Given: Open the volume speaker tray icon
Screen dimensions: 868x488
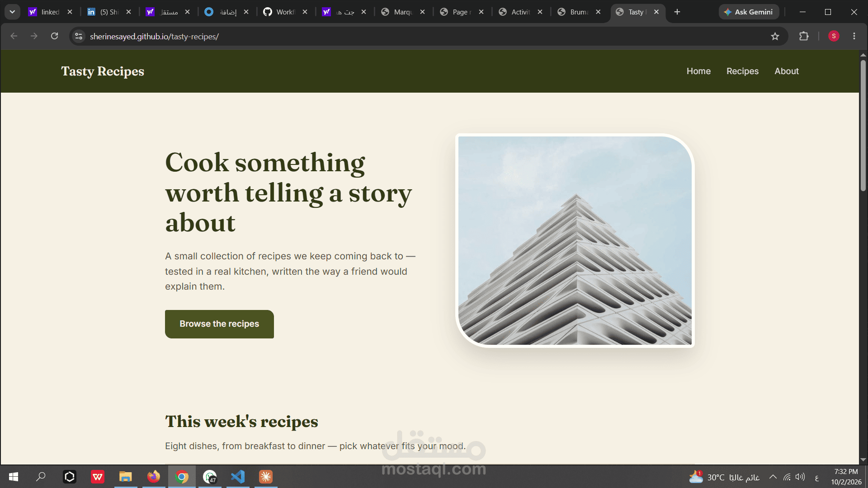Looking at the screenshot, I should pyautogui.click(x=800, y=477).
